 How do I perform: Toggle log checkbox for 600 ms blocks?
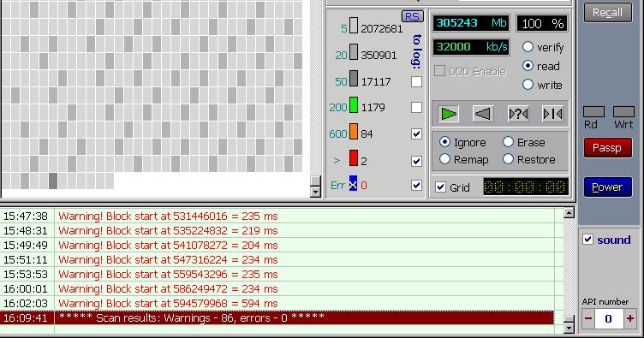[x=416, y=133]
